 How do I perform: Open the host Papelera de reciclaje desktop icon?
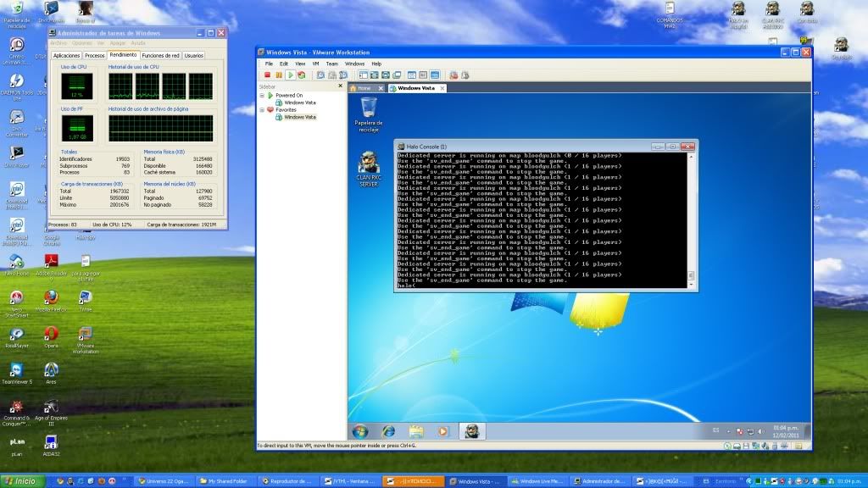click(x=17, y=15)
